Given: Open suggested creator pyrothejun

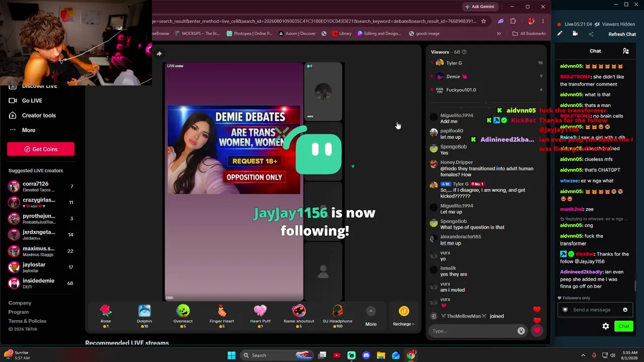Looking at the screenshot, I should [x=41, y=219].
